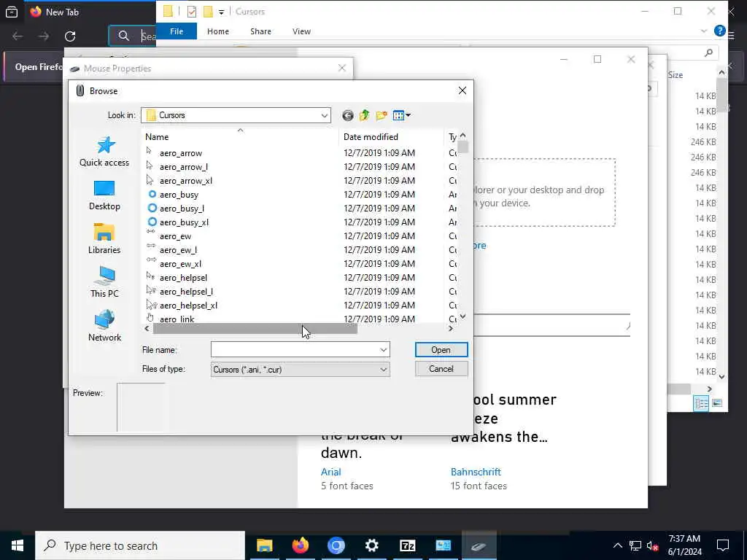Image resolution: width=747 pixels, height=560 pixels.
Task: Click the Size column header in Explorer
Action: click(675, 75)
